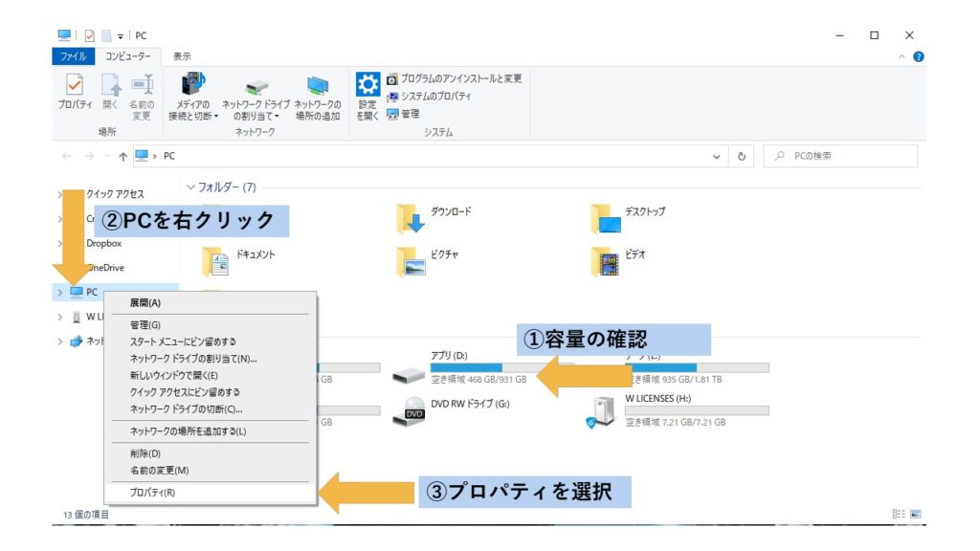Click the Properties icon in the ribbon
Image resolution: width=980 pixels, height=551 pixels.
click(x=74, y=88)
